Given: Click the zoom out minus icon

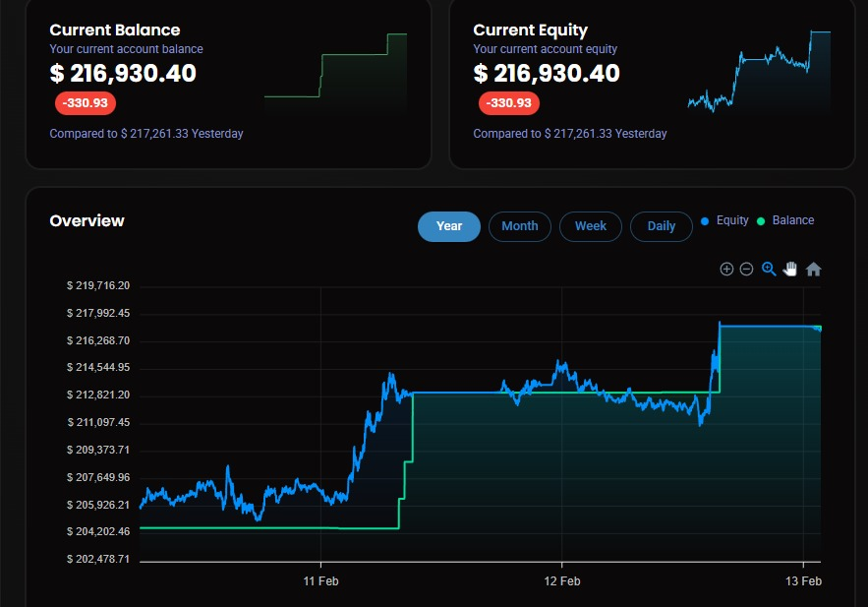Looking at the screenshot, I should click(746, 270).
